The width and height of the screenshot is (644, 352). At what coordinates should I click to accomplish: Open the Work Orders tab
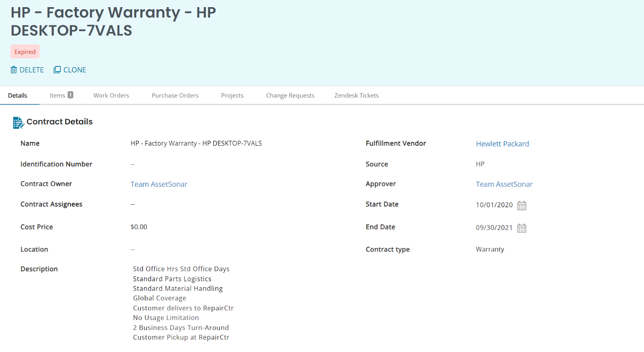tap(111, 96)
